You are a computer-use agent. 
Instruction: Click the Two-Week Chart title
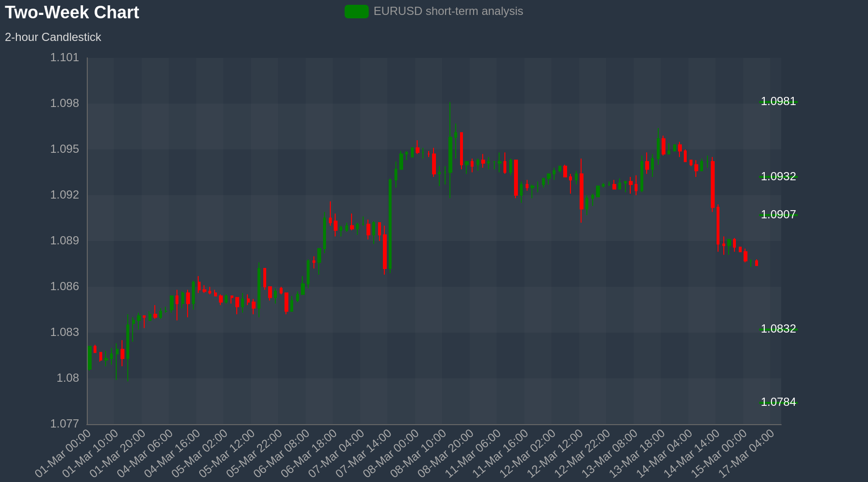(x=72, y=13)
